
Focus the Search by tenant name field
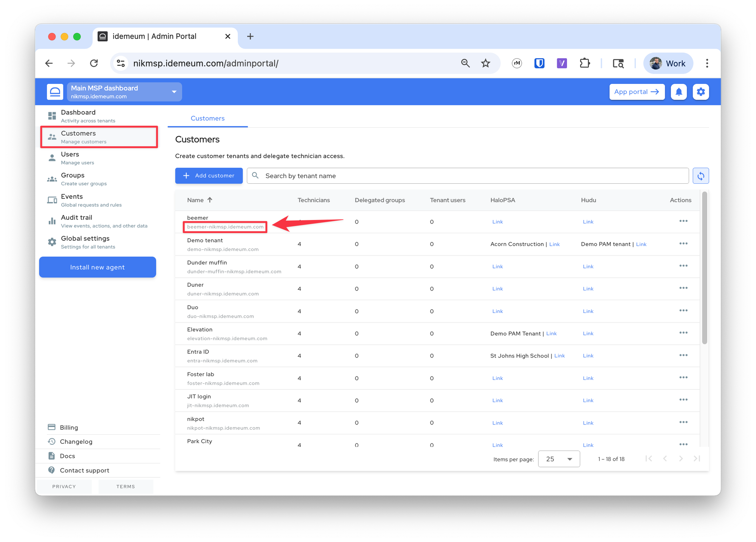pos(468,176)
